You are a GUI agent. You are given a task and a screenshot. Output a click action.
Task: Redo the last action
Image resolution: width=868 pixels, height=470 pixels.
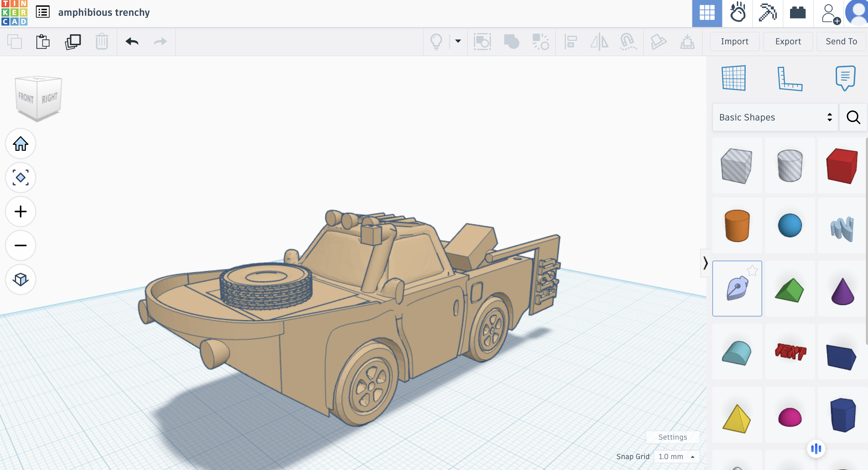[x=160, y=42]
